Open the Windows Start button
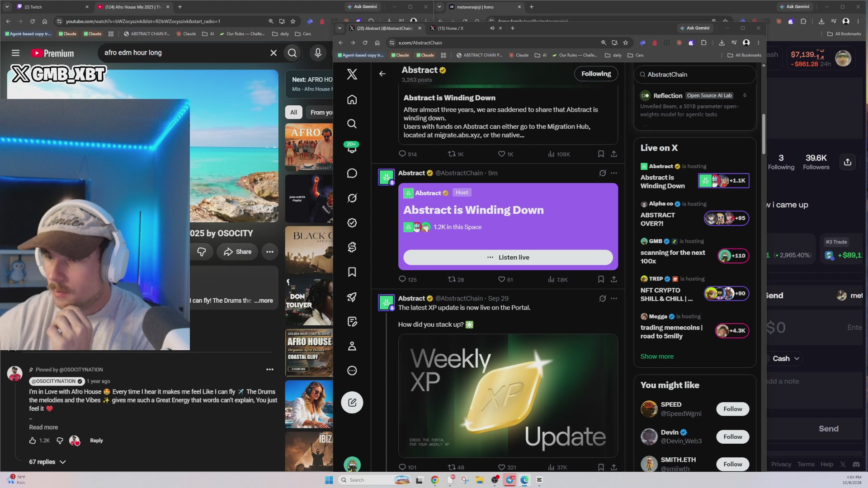The height and width of the screenshot is (488, 868). 329,480
